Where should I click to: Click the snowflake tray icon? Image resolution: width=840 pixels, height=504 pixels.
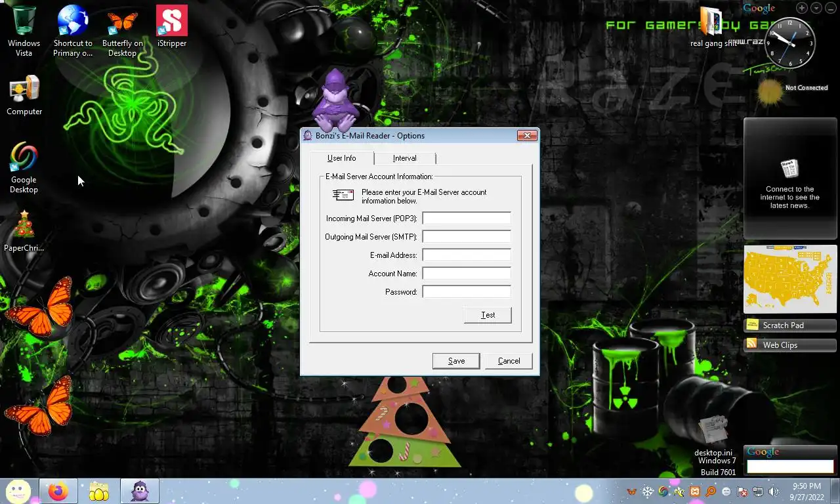[x=648, y=492]
